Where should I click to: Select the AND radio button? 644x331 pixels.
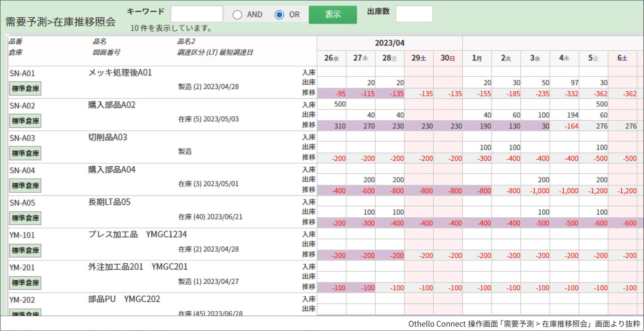(237, 15)
